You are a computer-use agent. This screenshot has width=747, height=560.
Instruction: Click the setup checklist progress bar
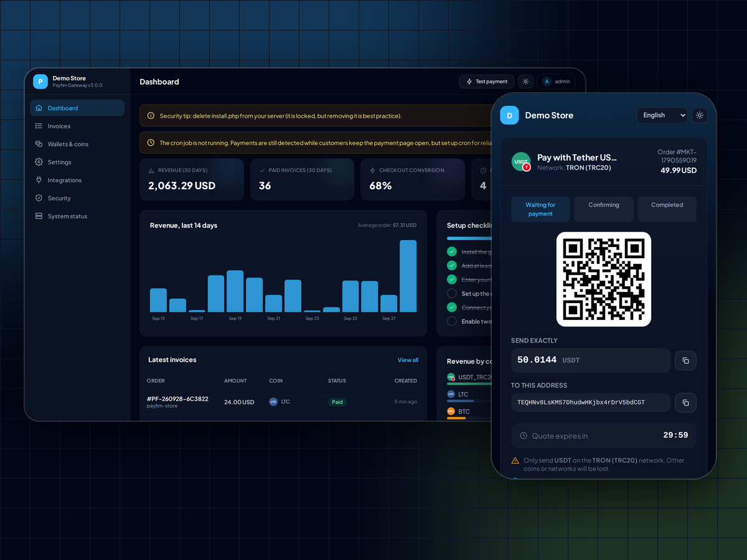point(469,238)
